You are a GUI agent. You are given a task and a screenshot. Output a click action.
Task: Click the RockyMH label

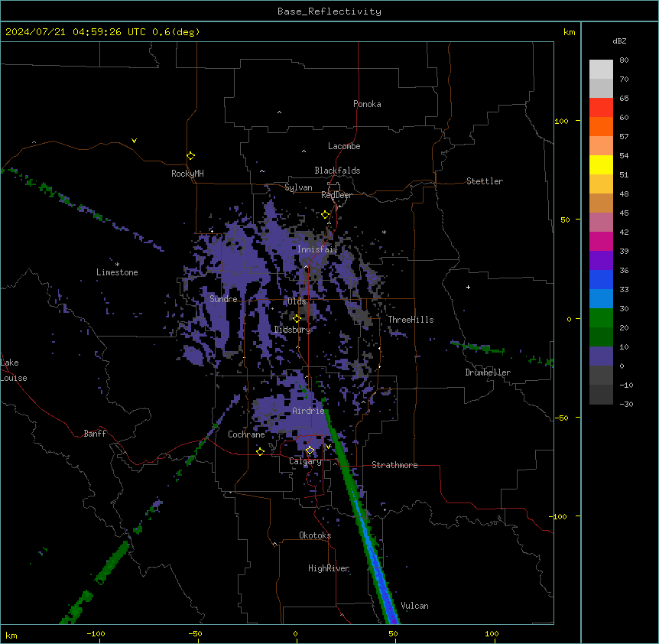187,174
